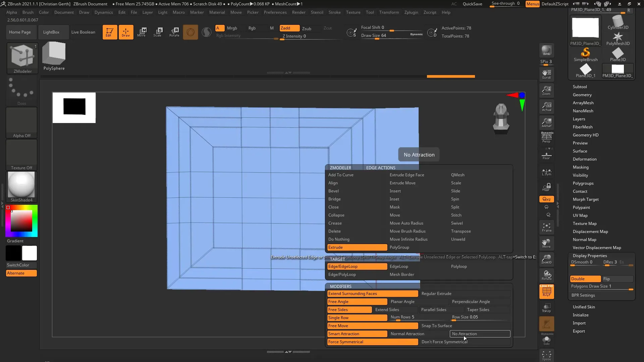Toggle Flip normals button
The width and height of the screenshot is (644, 362).
[x=618, y=279]
